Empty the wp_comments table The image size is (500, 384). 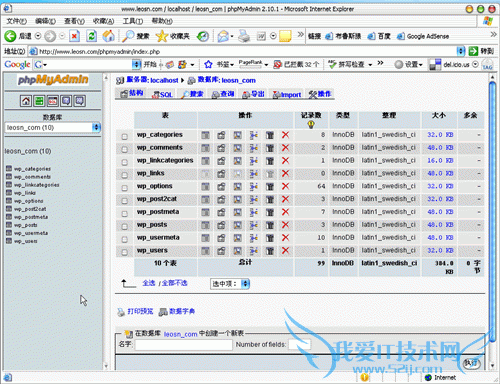270,148
